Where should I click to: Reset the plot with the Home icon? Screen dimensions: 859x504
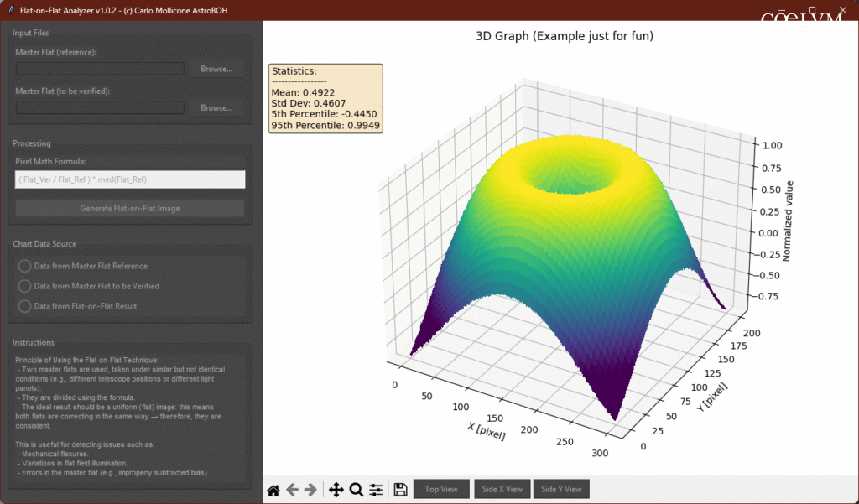tap(273, 490)
